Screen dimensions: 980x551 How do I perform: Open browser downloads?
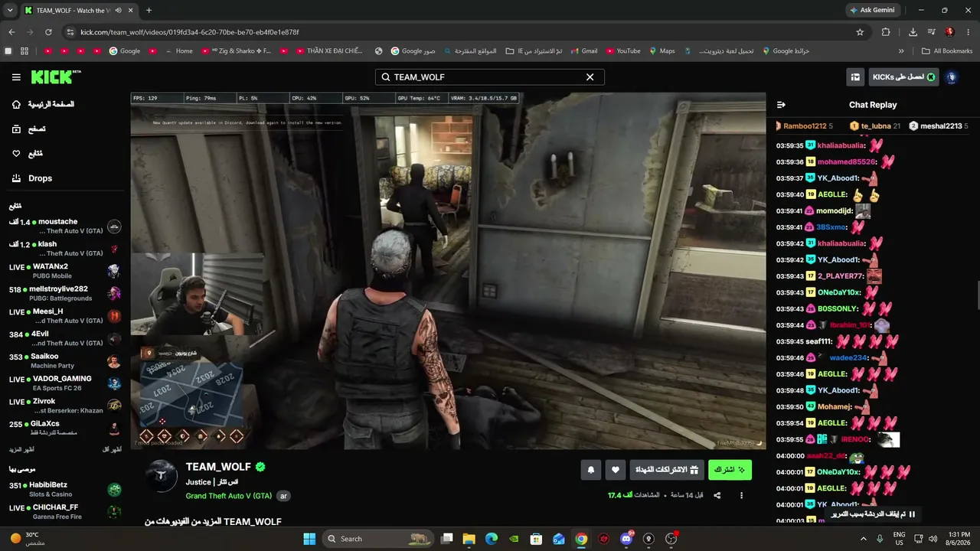[x=913, y=32]
